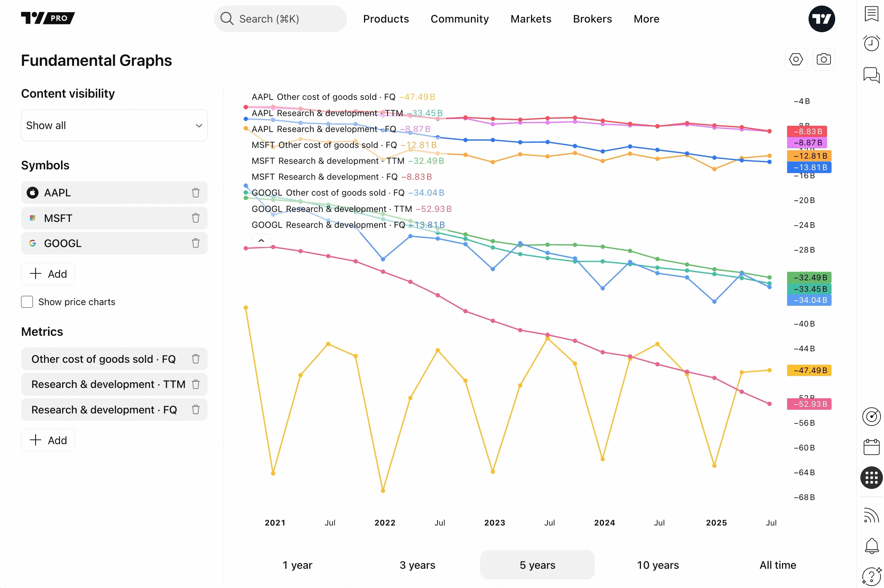Delete the AAPL symbol

coord(196,193)
